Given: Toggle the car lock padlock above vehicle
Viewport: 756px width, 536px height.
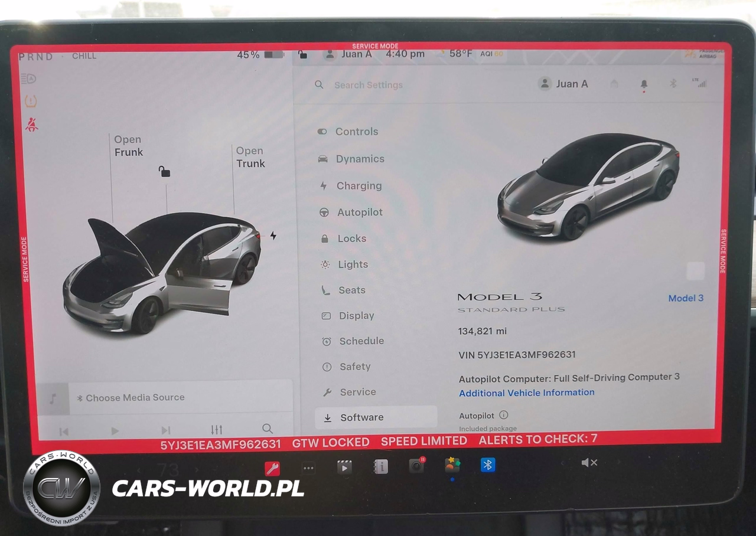Looking at the screenshot, I should click(164, 172).
